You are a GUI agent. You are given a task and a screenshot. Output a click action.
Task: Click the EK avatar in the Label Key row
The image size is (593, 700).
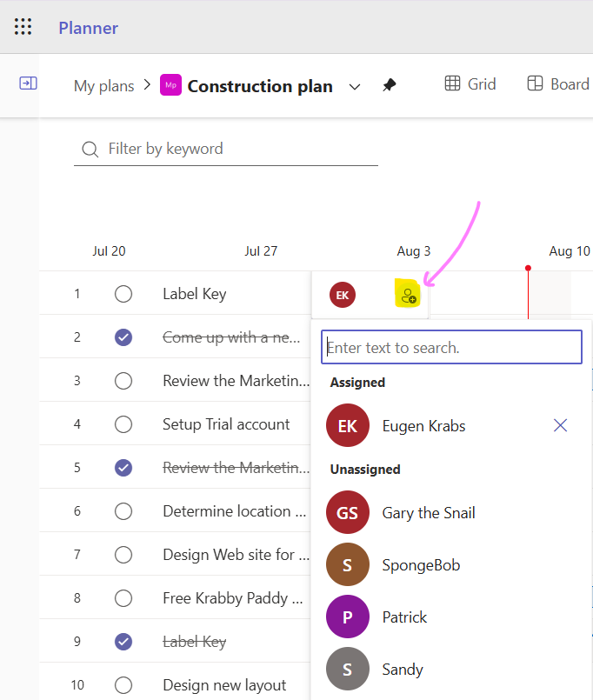click(343, 295)
